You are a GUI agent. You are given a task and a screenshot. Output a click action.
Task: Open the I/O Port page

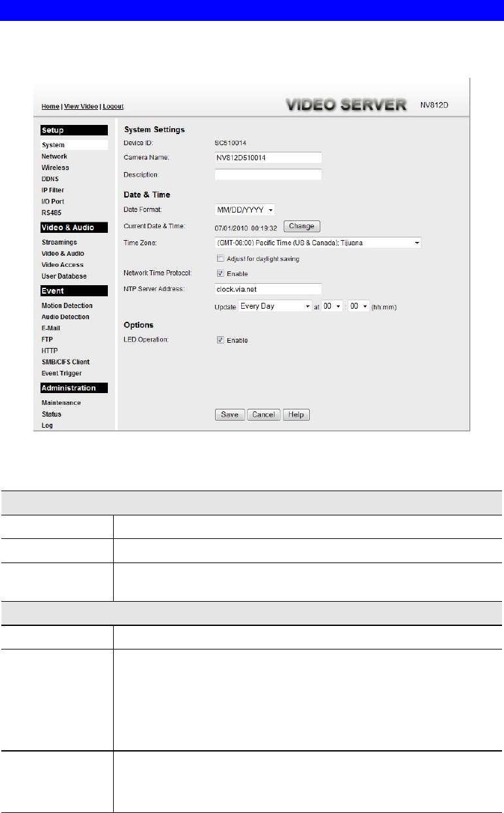pos(53,201)
